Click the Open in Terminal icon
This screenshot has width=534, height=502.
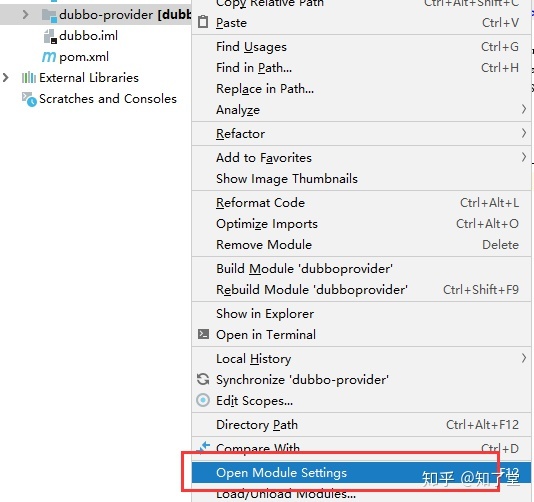click(203, 334)
